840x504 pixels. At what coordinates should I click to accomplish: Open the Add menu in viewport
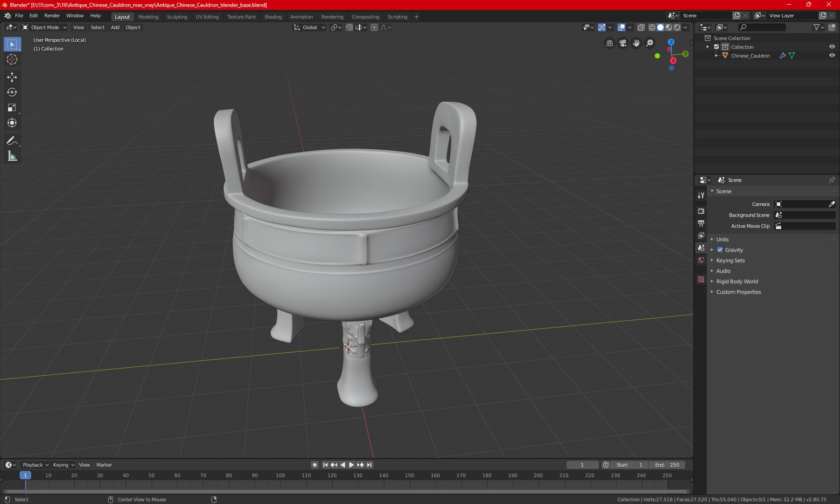pos(115,28)
